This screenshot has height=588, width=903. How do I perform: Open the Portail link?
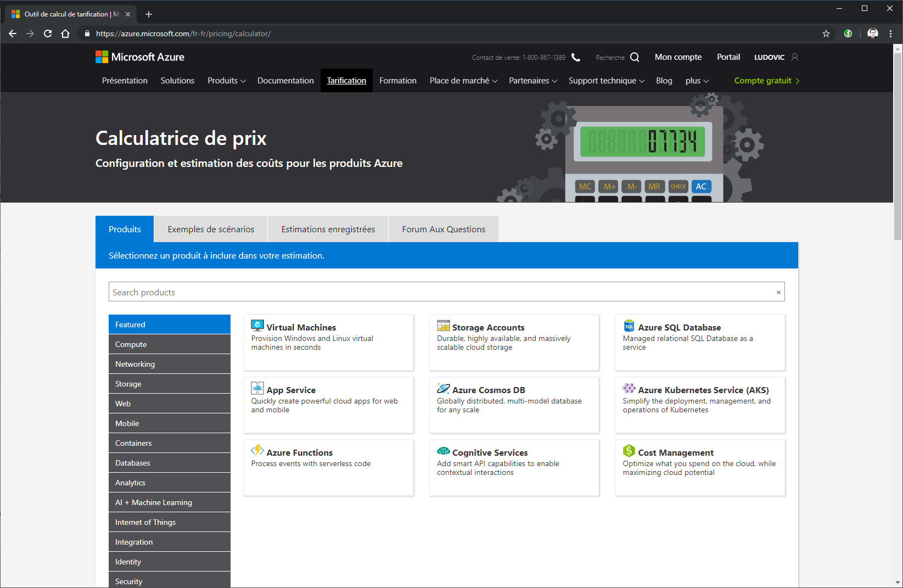[x=728, y=57]
